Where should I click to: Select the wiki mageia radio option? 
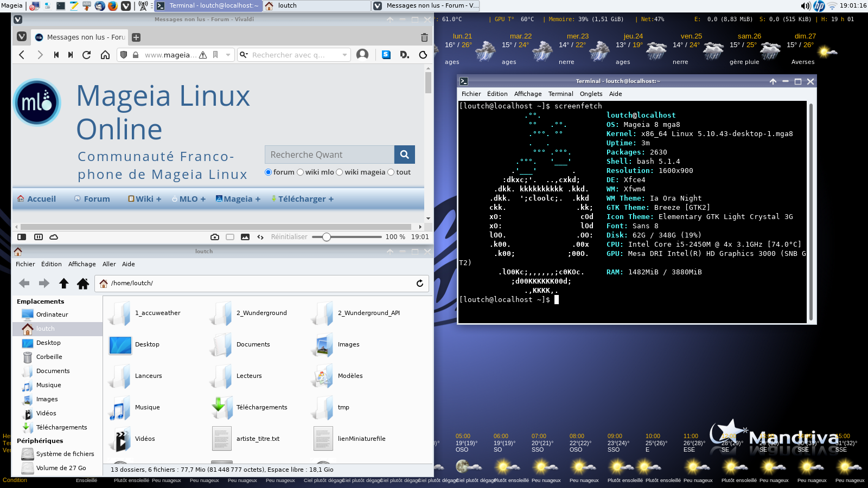340,172
